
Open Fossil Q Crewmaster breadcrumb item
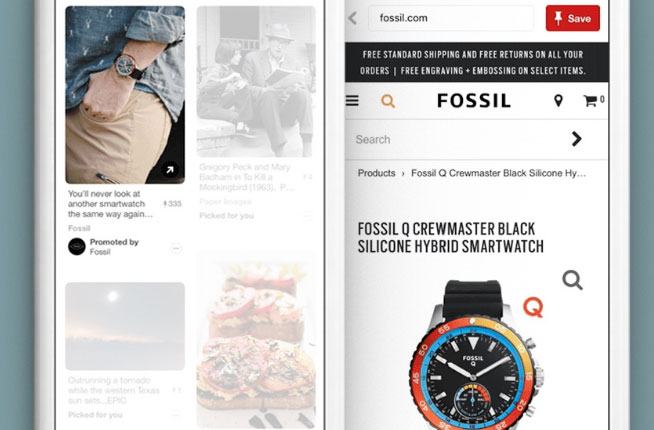(498, 173)
